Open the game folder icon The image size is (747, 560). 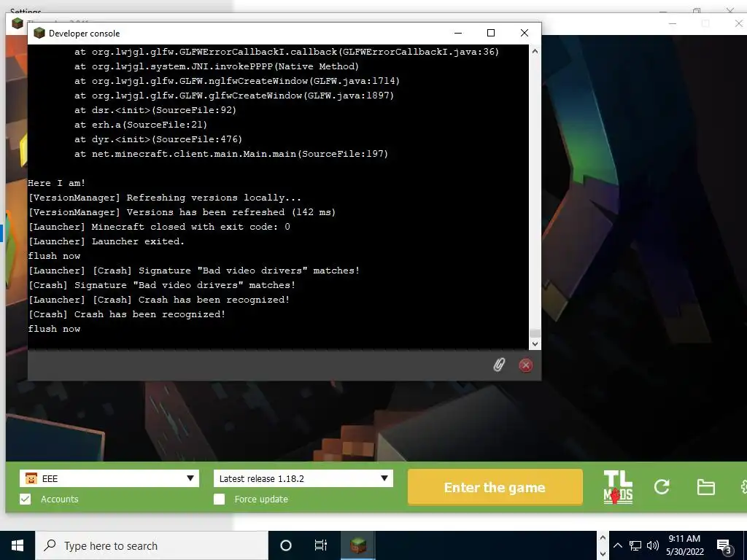pos(705,487)
